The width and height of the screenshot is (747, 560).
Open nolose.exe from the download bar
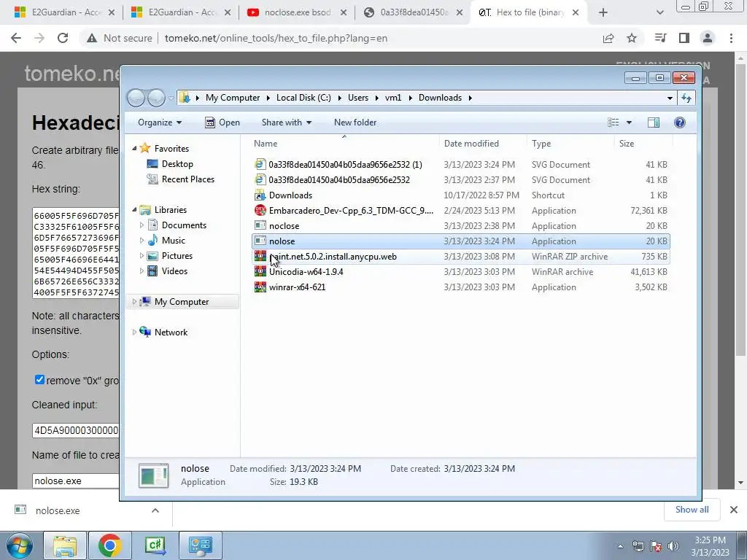57,510
